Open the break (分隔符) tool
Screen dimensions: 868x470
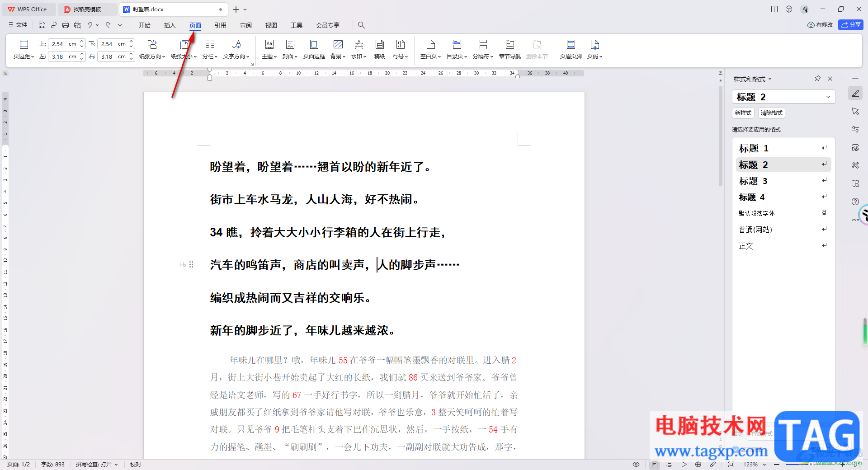(483, 49)
